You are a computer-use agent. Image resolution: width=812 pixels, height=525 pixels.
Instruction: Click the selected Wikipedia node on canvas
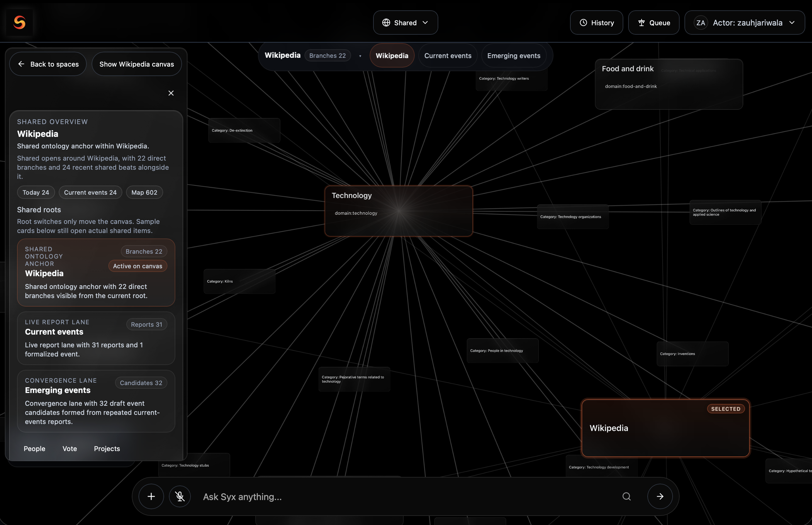[665, 428]
